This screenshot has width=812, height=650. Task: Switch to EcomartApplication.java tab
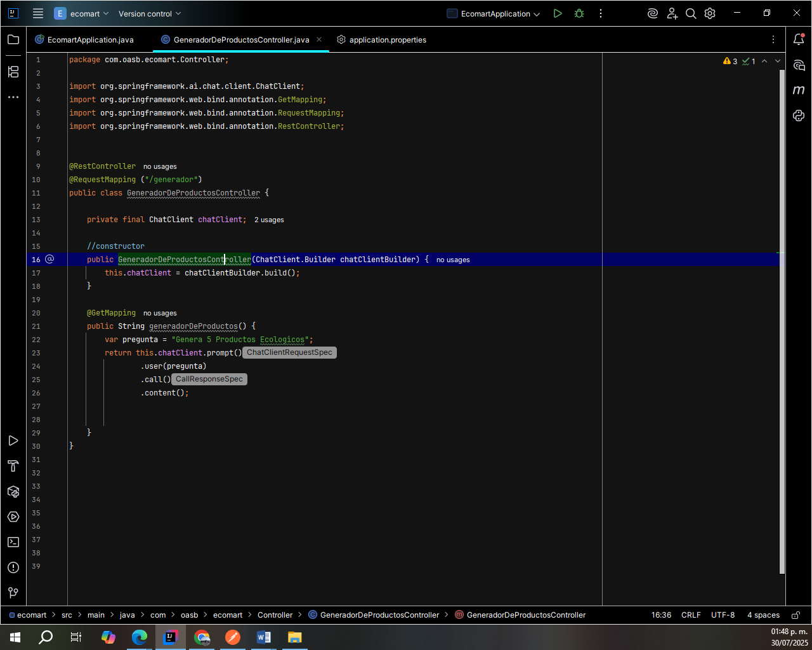84,39
